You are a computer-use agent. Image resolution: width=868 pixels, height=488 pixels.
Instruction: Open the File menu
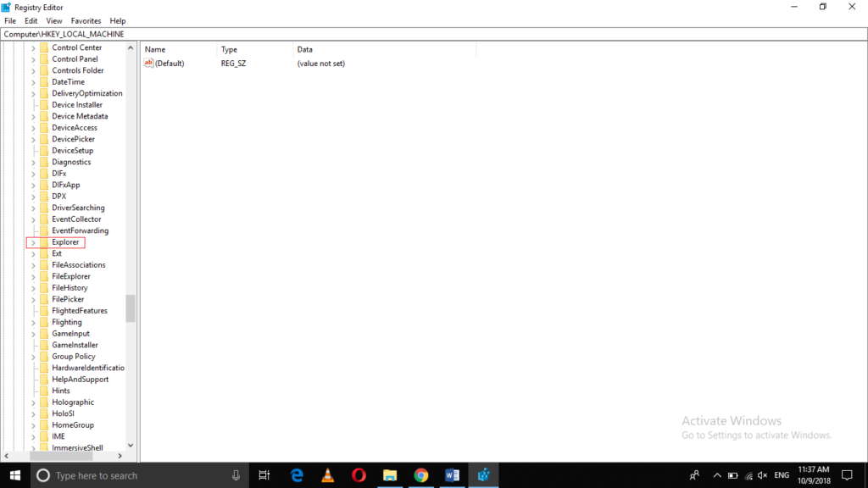[10, 21]
